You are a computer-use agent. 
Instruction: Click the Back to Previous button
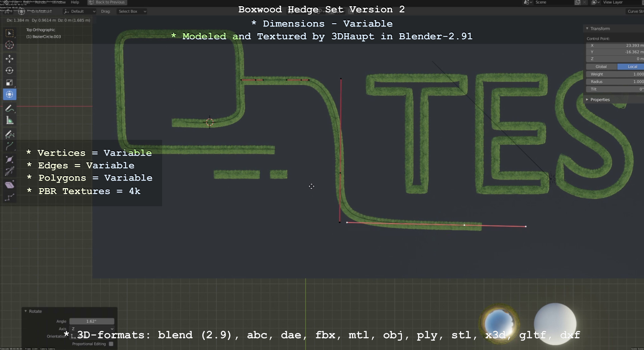tap(107, 2)
